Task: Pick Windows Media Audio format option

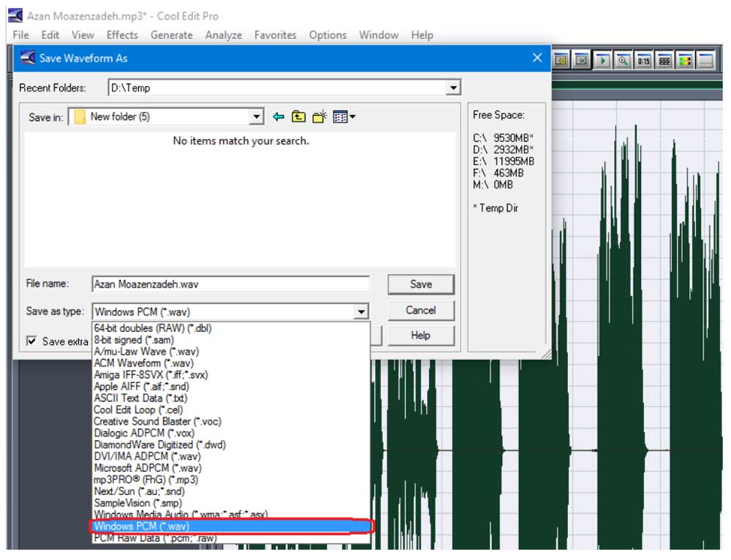Action: tap(175, 515)
